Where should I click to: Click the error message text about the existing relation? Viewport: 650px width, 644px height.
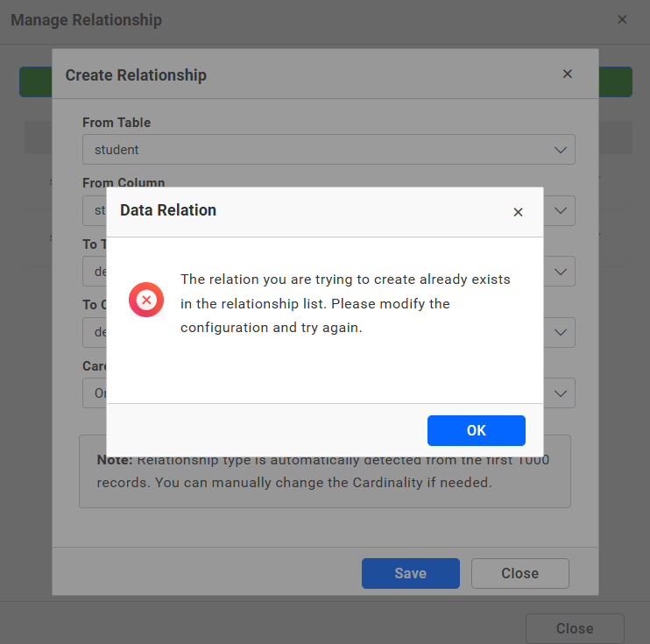pyautogui.click(x=345, y=303)
